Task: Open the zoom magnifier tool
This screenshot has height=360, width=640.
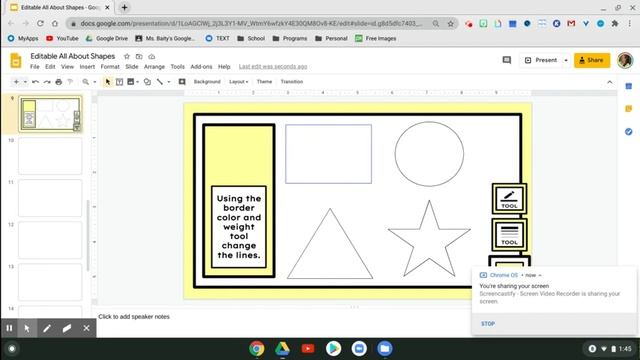Action: [x=85, y=82]
